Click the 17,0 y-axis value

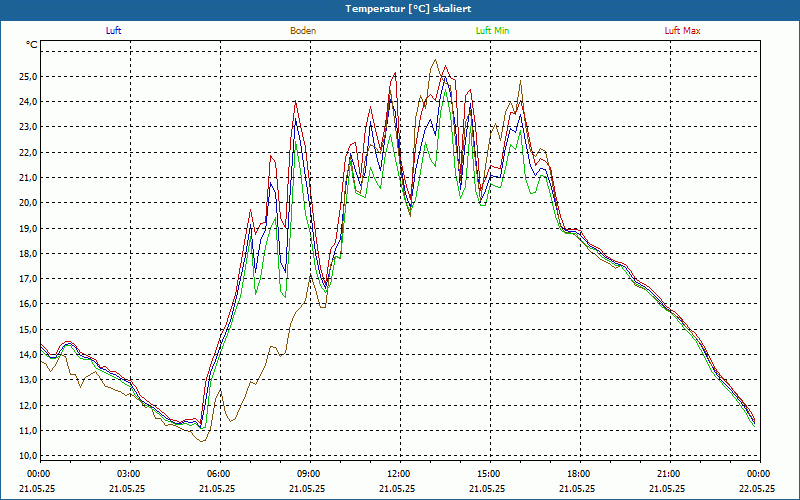pos(28,279)
